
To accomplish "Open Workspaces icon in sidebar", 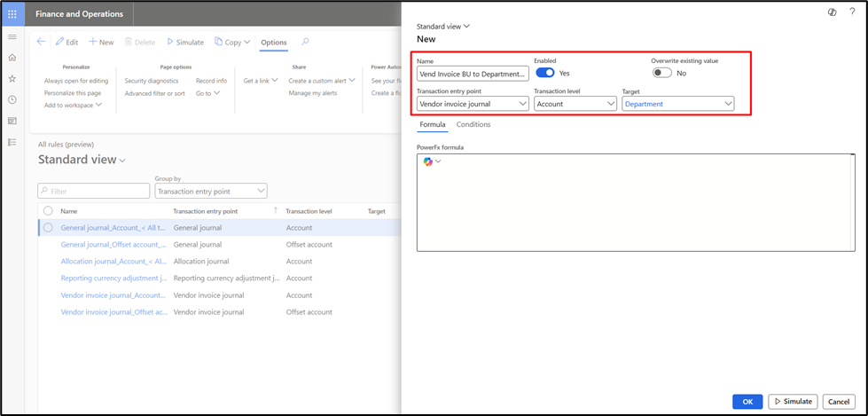I will (12, 121).
